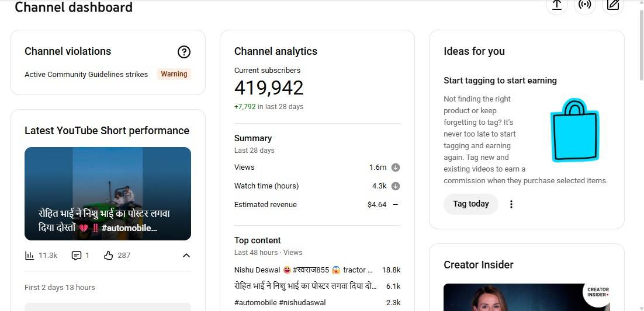The image size is (644, 311).
Task: Click the create post pencil icon
Action: coord(612,5)
